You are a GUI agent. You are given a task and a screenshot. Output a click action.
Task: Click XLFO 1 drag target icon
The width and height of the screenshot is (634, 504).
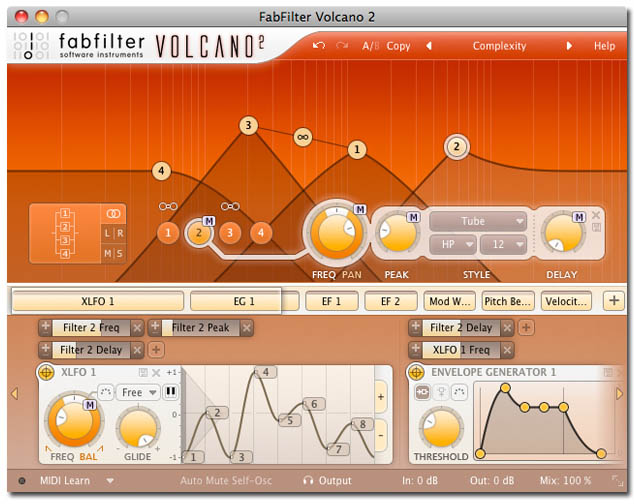click(46, 372)
